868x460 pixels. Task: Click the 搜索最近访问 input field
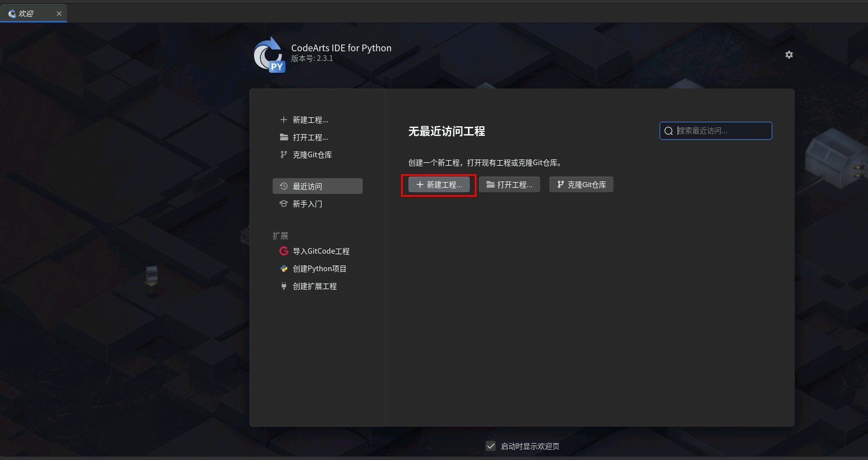tap(716, 131)
